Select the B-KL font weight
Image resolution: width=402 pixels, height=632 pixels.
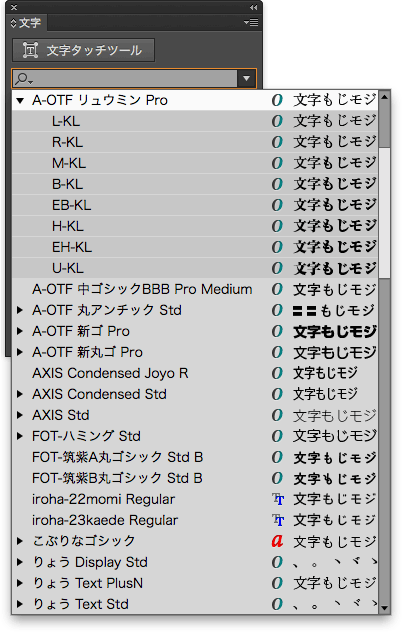tap(195, 184)
